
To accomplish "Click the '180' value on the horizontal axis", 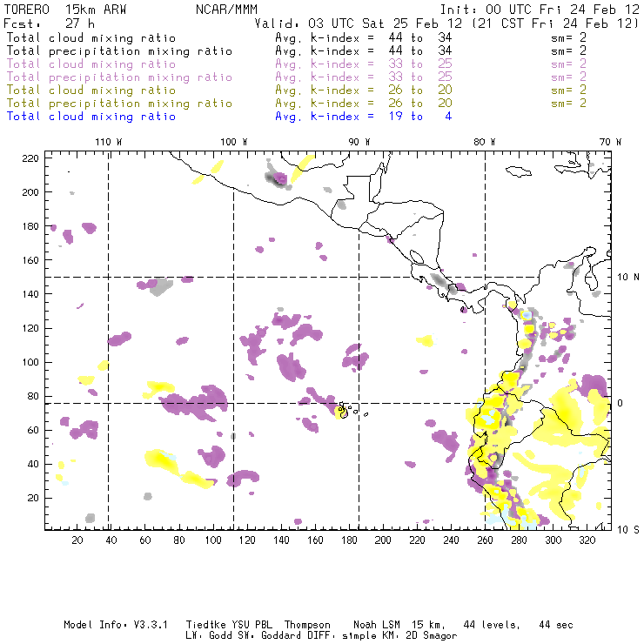I will [x=349, y=540].
